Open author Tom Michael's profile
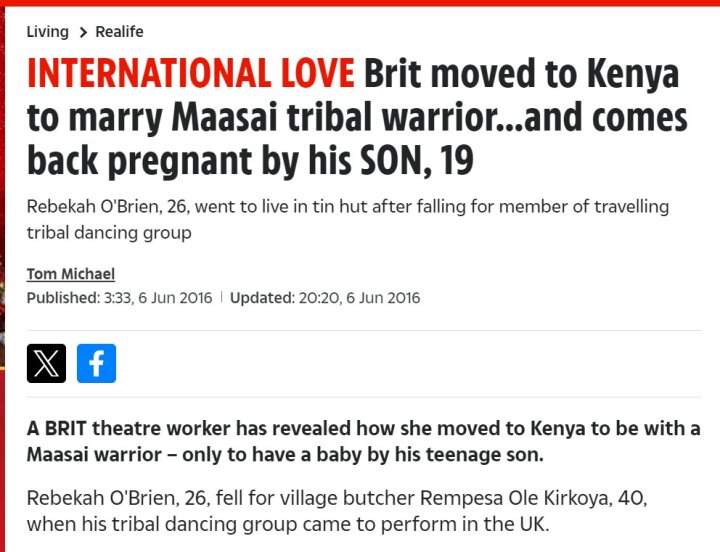 71,274
